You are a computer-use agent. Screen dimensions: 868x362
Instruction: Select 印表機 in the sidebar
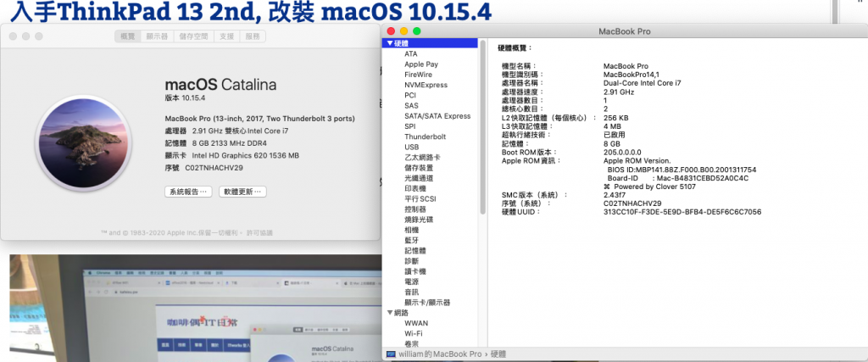click(415, 188)
